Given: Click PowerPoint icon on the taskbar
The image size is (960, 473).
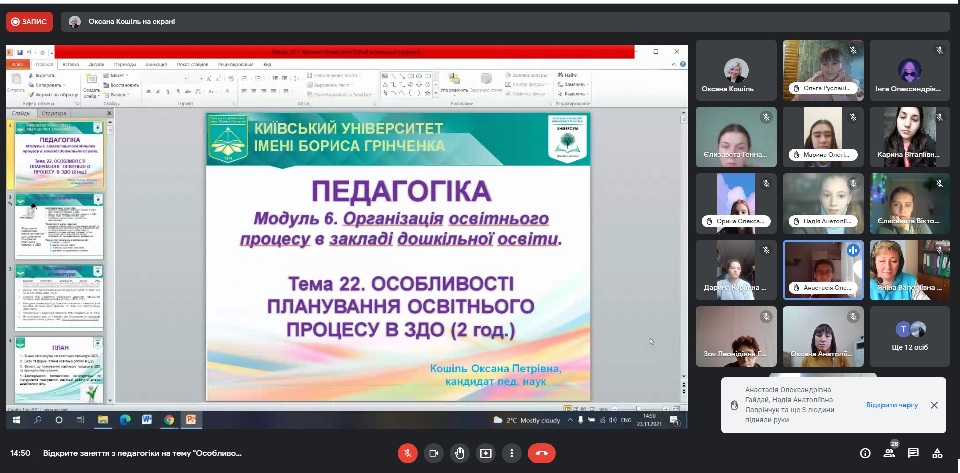Looking at the screenshot, I should 191,420.
